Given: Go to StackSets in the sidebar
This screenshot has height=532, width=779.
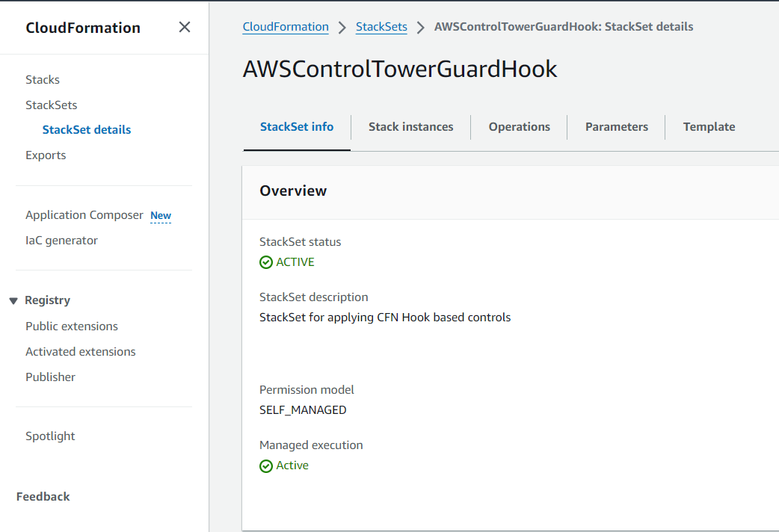Looking at the screenshot, I should point(52,105).
